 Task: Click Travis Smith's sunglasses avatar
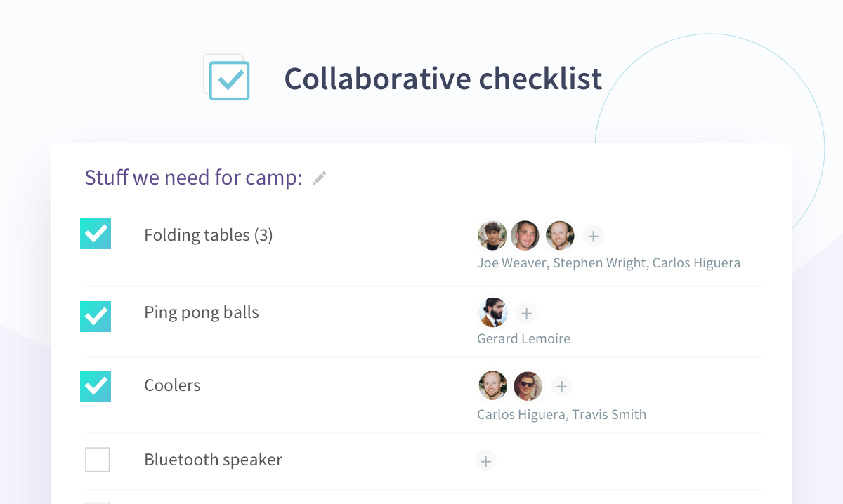tap(528, 385)
